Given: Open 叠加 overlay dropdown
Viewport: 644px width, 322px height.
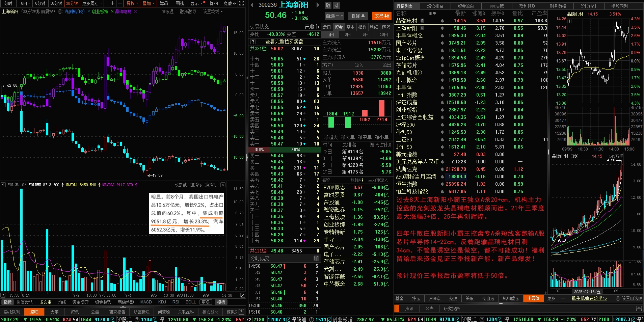Looking at the screenshot, I should pyautogui.click(x=148, y=3).
